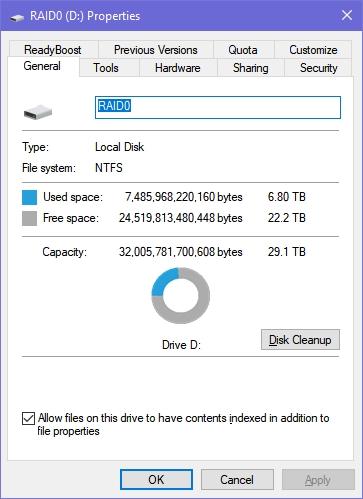Go to the Sharing tab
363x499 pixels.
[251, 68]
